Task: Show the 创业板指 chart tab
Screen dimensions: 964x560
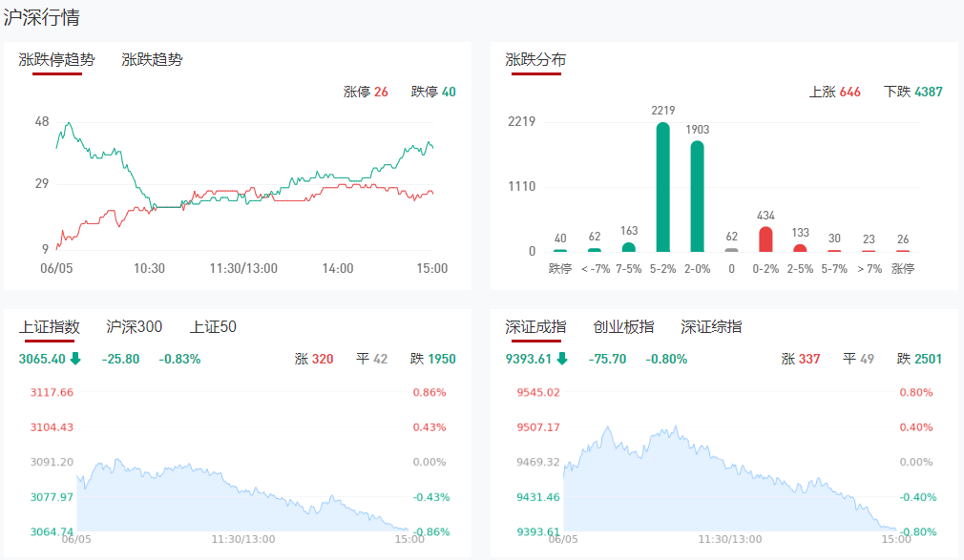Action: coord(623,327)
